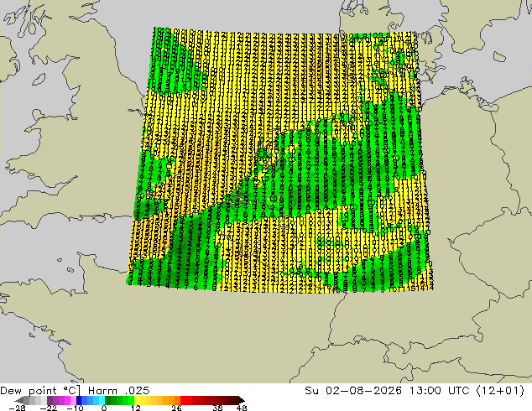Click the bright yellow legend swatch
This screenshot has width=532, height=411.
137,400
